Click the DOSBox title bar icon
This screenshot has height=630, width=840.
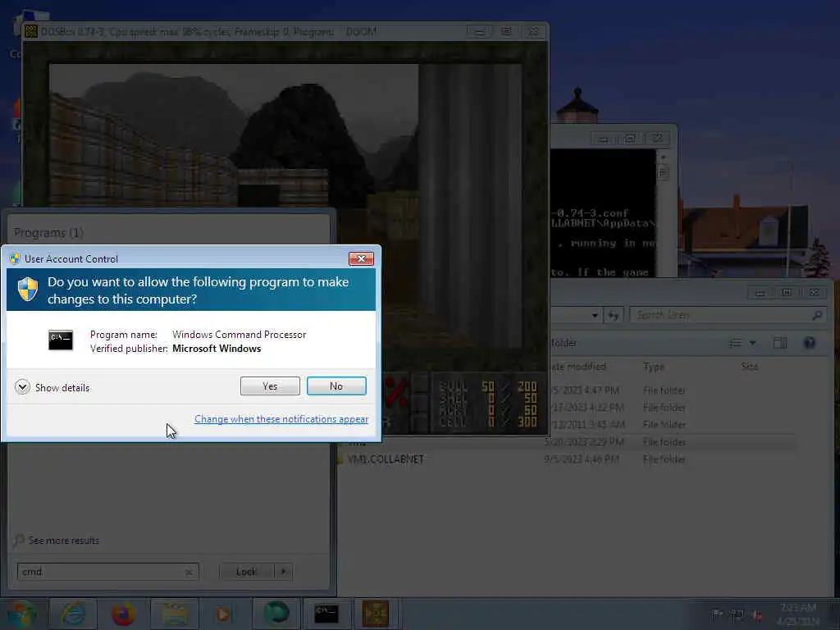(31, 32)
